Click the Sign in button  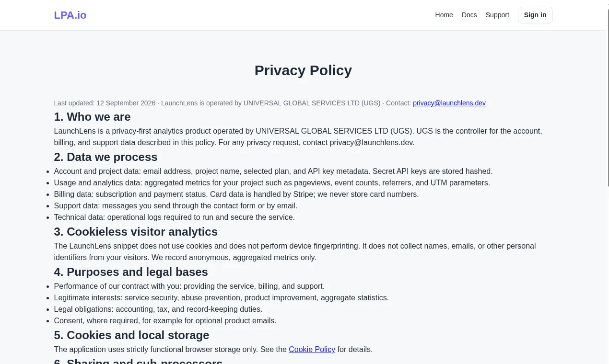535,15
